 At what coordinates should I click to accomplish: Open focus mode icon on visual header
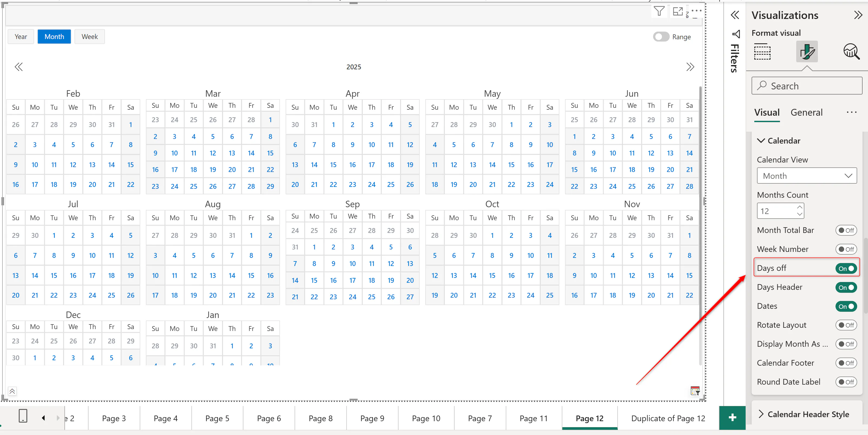pos(677,11)
